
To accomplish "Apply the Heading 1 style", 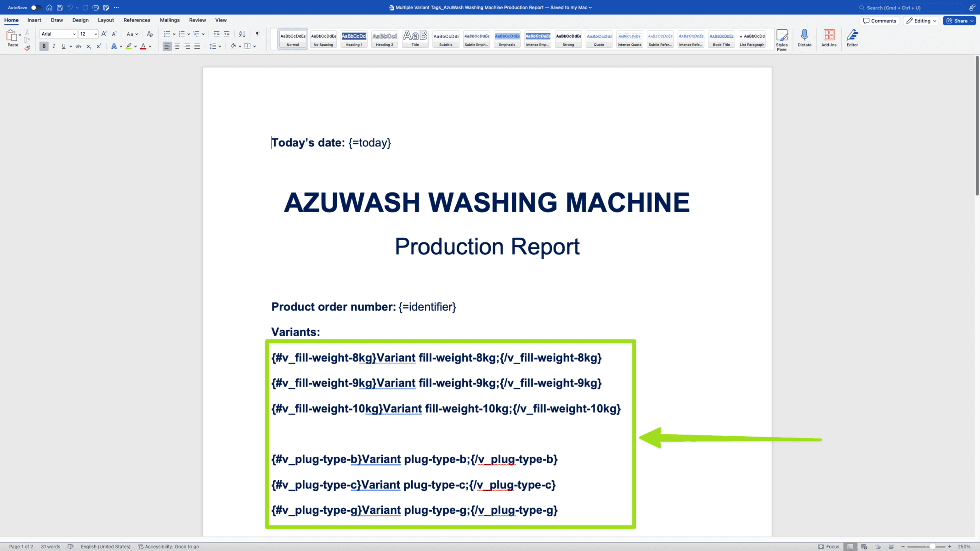I will coord(354,39).
